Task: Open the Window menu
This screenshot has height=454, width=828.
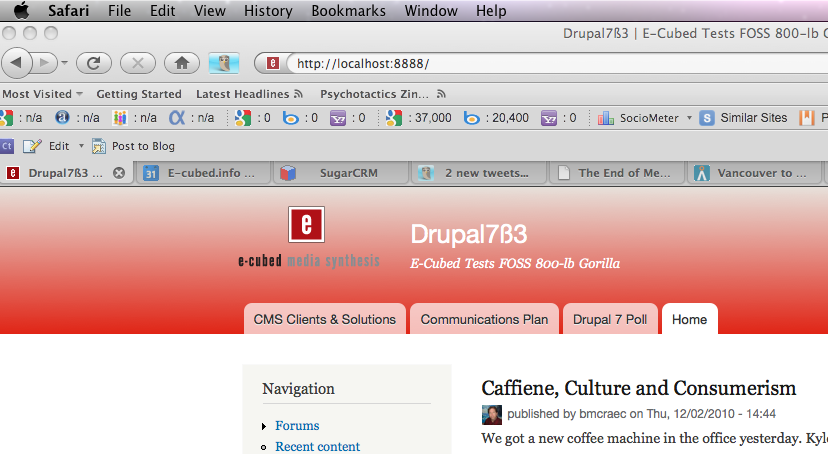Action: point(431,11)
